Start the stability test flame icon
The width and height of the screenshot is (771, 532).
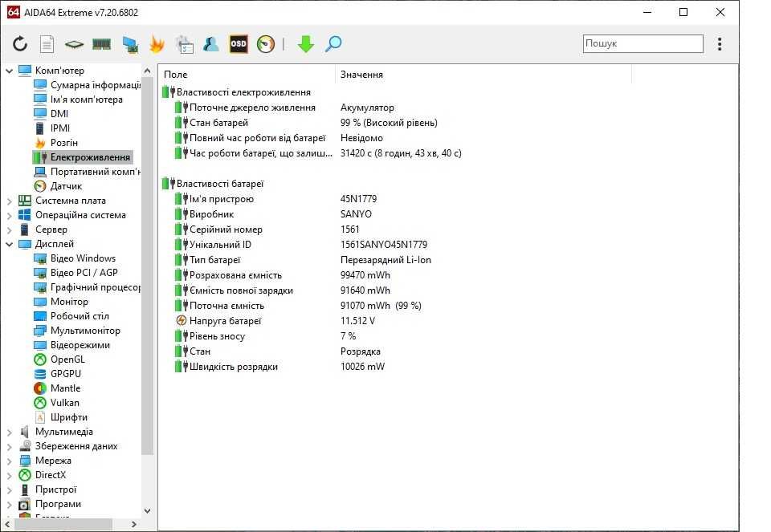pyautogui.click(x=157, y=44)
